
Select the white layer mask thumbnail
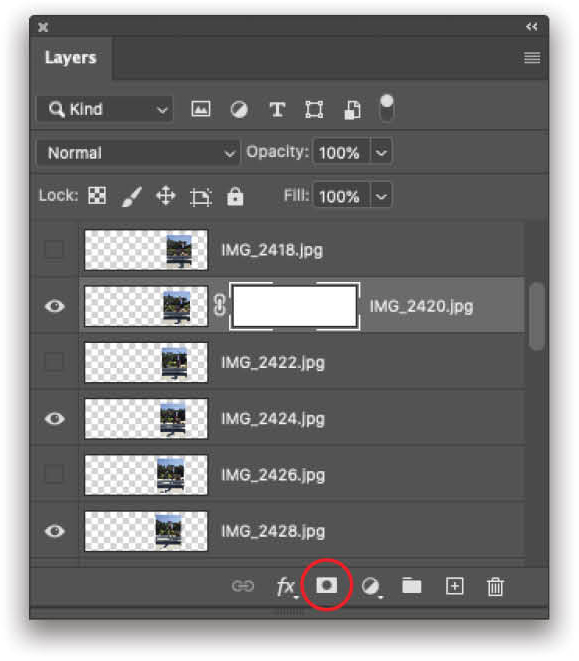(x=295, y=306)
